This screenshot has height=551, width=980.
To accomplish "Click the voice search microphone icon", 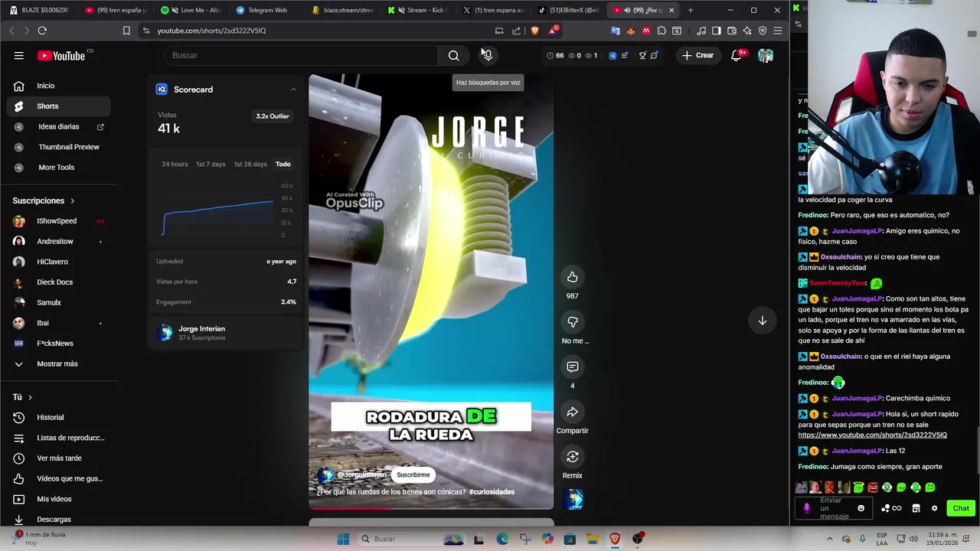I will coord(487,55).
